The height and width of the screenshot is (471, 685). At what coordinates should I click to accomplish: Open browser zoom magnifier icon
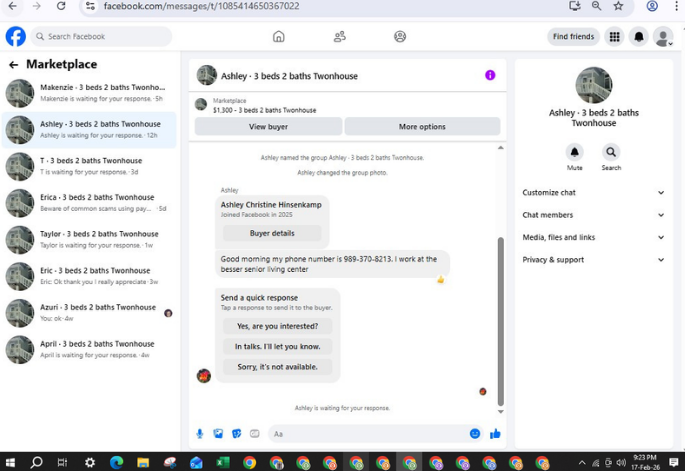pyautogui.click(x=596, y=6)
